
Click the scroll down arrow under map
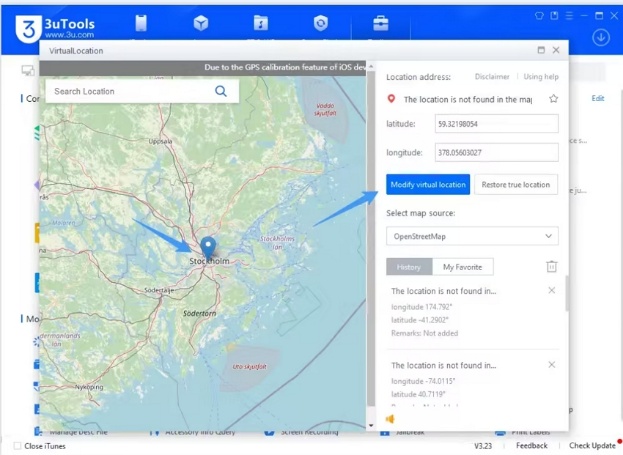pos(371,426)
